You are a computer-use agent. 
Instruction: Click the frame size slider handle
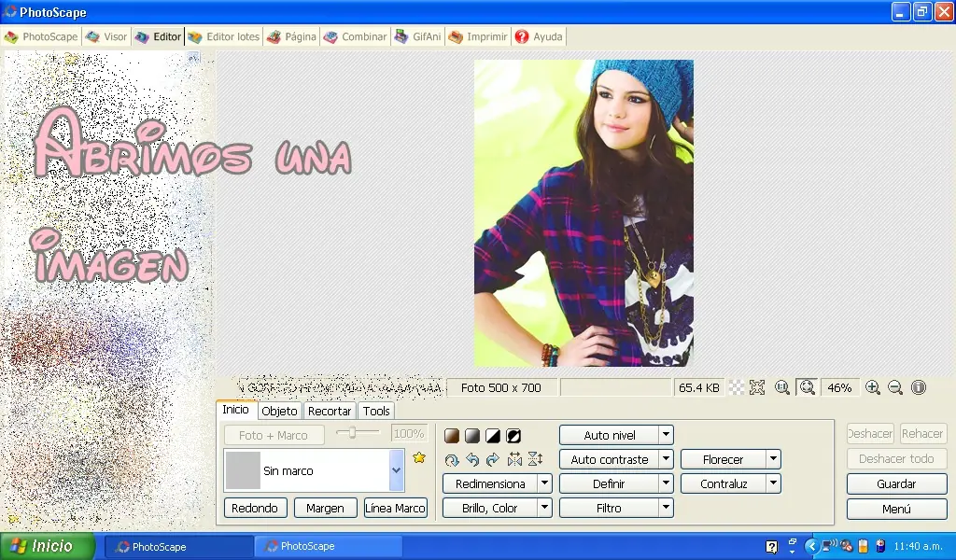coord(352,433)
